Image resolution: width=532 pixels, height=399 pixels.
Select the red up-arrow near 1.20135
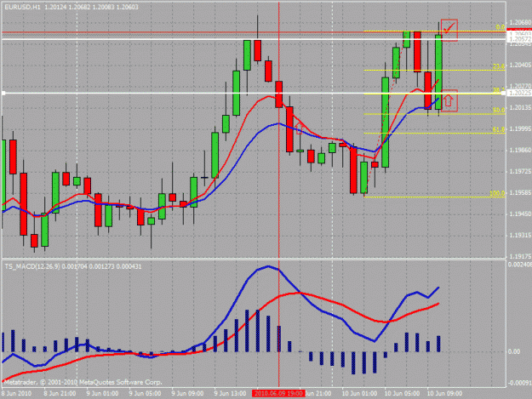pos(449,100)
